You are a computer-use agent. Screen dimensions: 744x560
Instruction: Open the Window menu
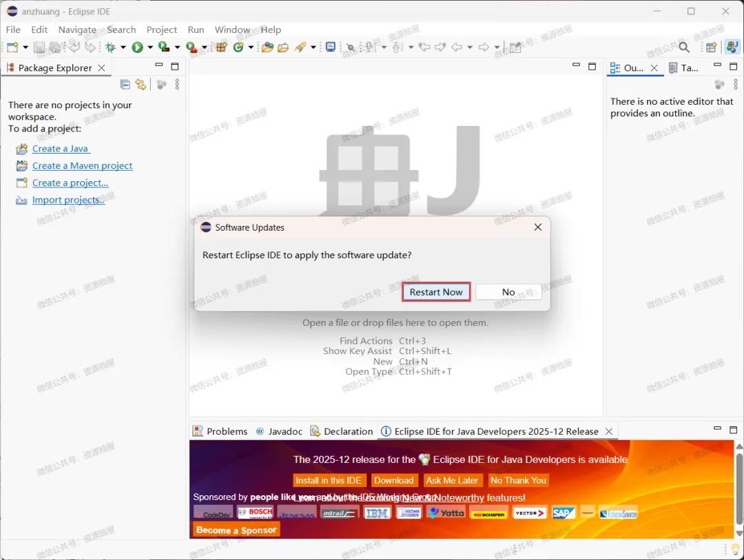coord(232,30)
